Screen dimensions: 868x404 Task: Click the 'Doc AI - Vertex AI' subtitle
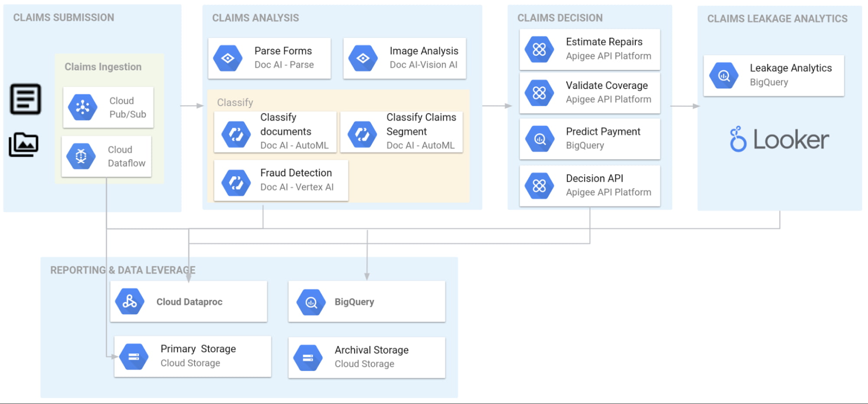click(297, 187)
